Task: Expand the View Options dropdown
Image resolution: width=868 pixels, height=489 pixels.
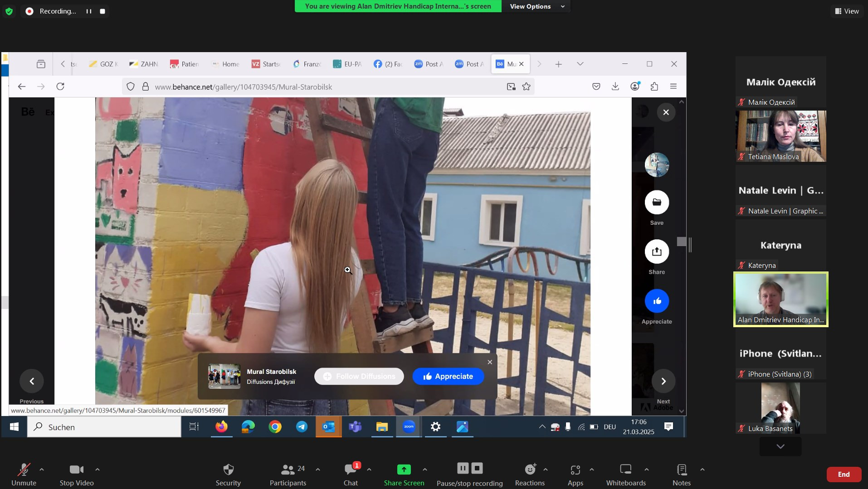Action: click(x=536, y=6)
